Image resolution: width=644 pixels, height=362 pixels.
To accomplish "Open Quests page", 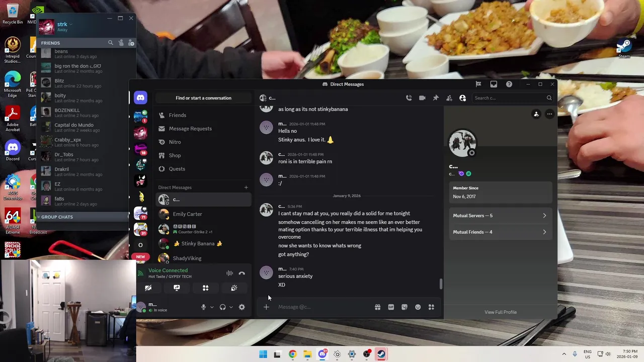I will [x=203, y=169].
